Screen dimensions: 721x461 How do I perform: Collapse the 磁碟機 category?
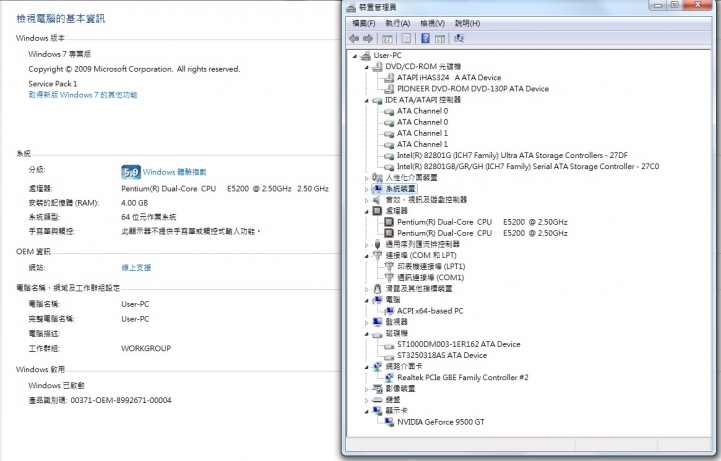(x=366, y=334)
